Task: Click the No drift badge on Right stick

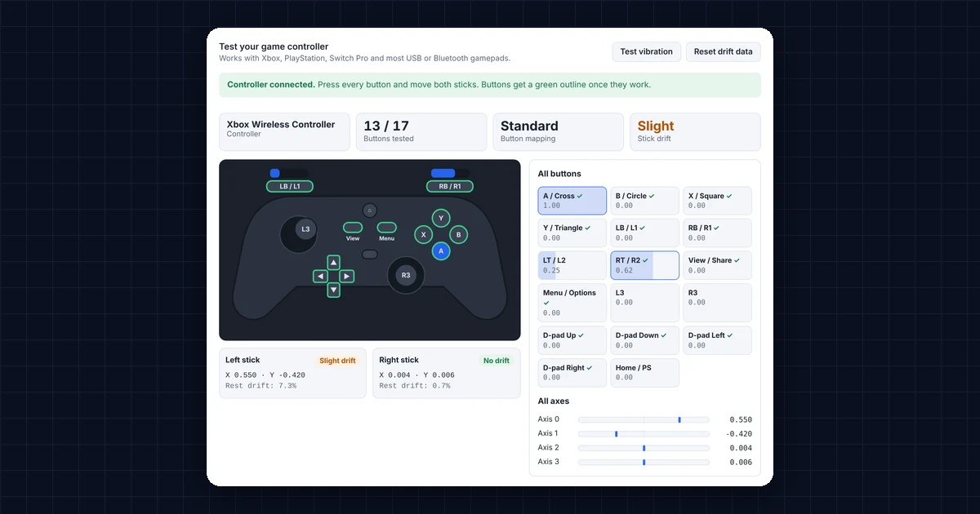Action: tap(497, 361)
